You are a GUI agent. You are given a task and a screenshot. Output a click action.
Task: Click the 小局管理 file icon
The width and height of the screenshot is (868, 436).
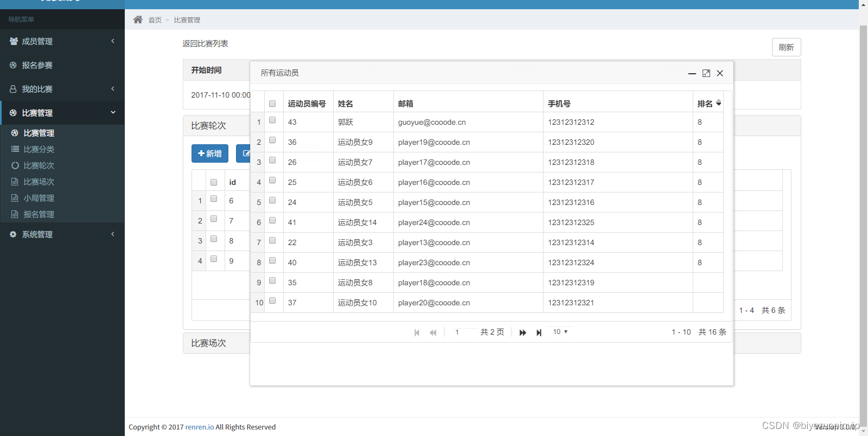[x=15, y=198]
